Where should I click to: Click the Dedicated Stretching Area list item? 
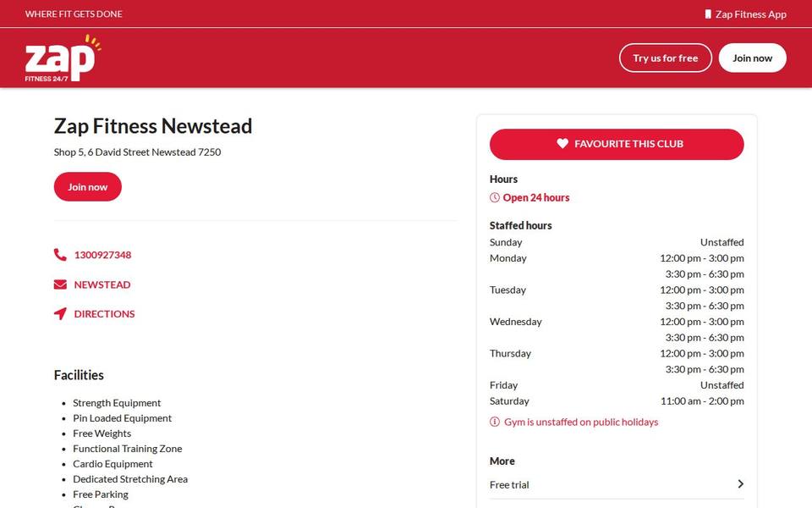[130, 479]
